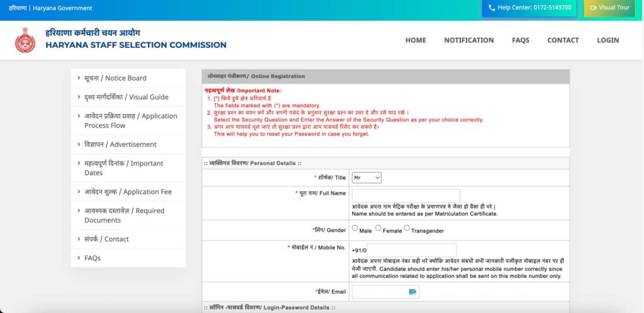The image size is (644, 313).
Task: Expand chevron beside Notice Board
Action: click(x=79, y=77)
